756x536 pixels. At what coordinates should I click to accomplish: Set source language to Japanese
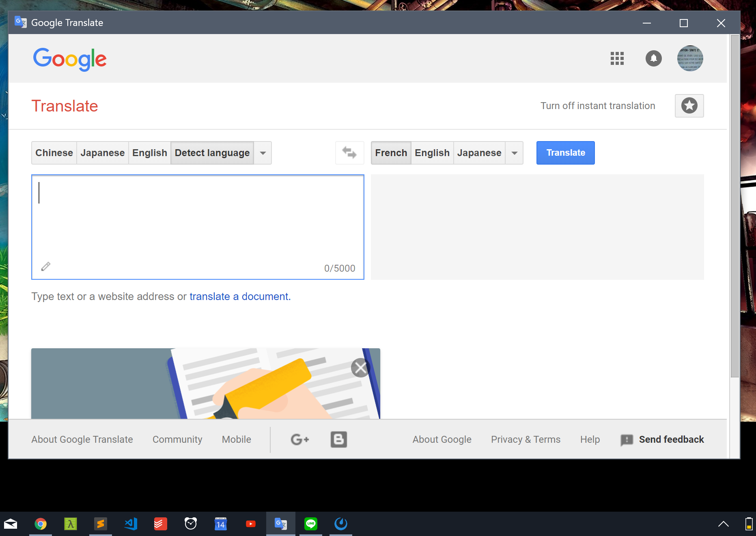pos(102,153)
